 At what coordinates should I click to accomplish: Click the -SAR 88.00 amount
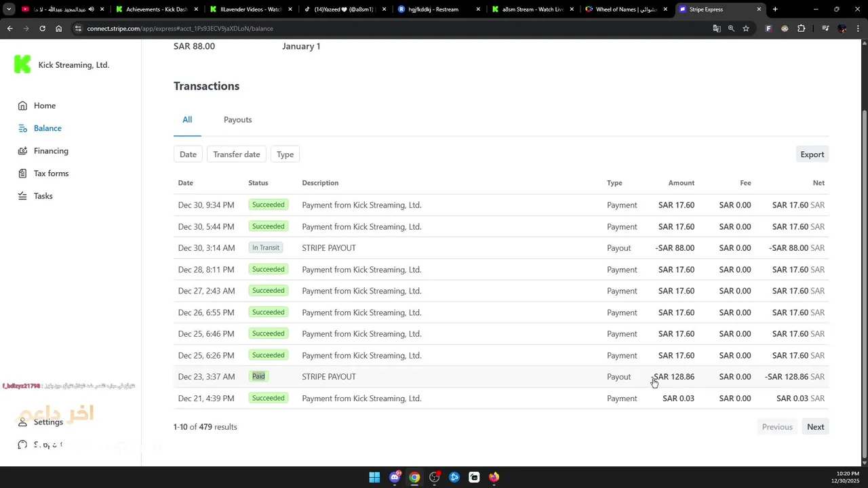tap(675, 248)
